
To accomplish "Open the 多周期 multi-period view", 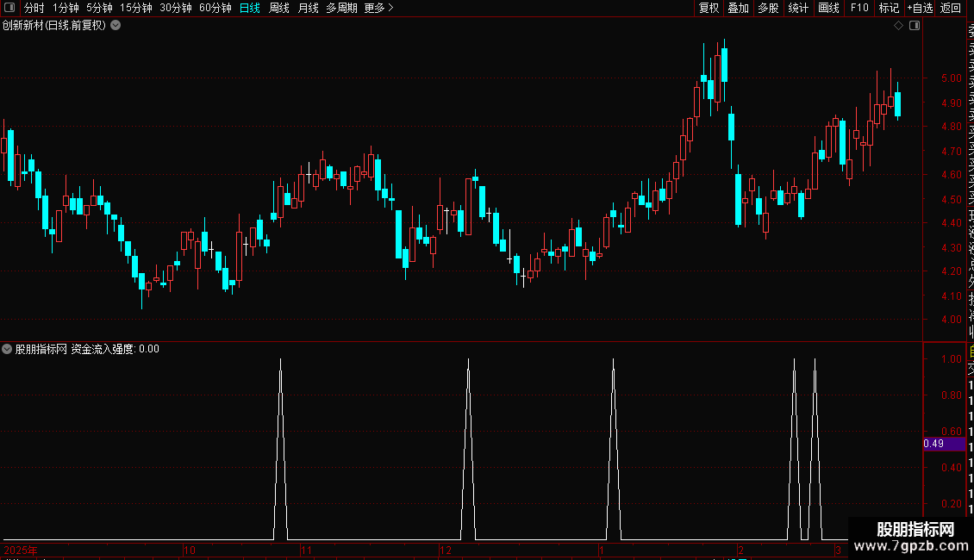I will click(341, 8).
